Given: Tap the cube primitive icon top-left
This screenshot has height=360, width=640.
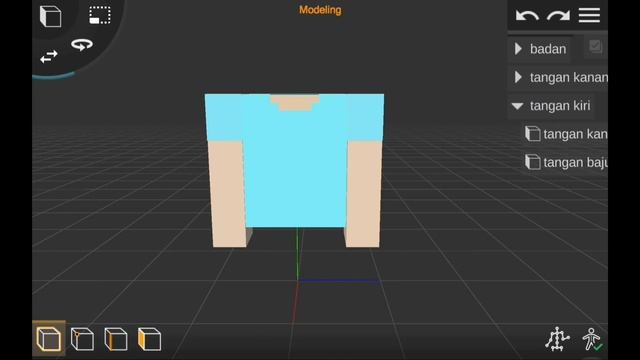Looking at the screenshot, I should point(51,17).
